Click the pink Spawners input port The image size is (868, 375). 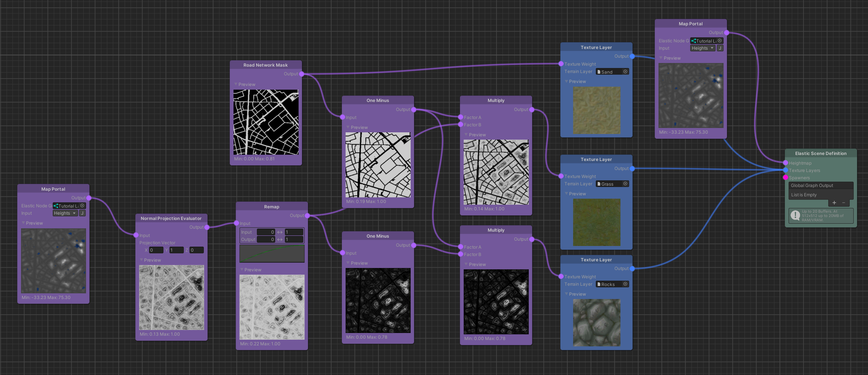[x=786, y=178]
